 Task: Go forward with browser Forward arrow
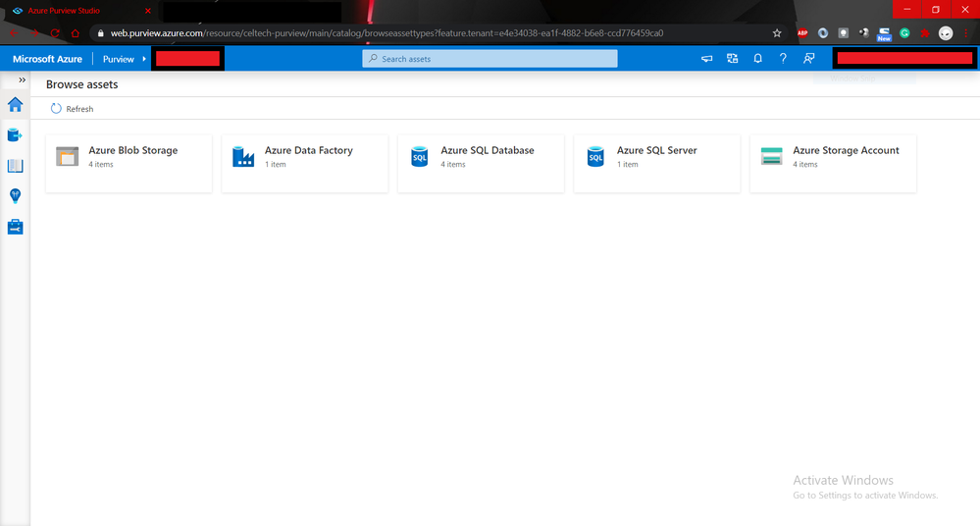[34, 33]
